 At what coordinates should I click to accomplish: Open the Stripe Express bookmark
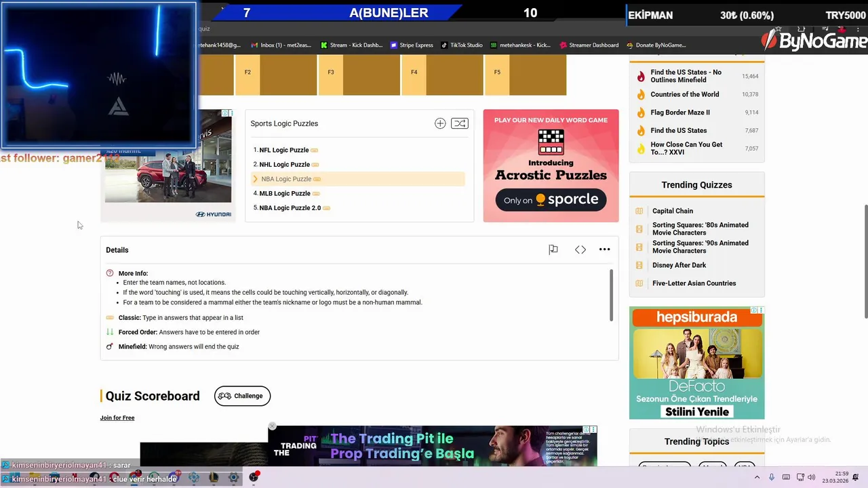click(x=412, y=45)
